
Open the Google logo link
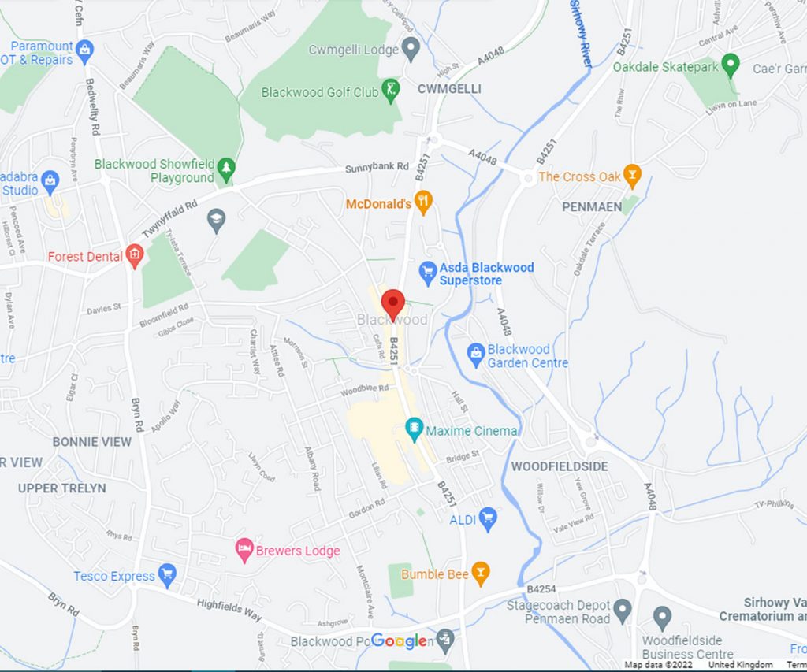click(x=399, y=641)
